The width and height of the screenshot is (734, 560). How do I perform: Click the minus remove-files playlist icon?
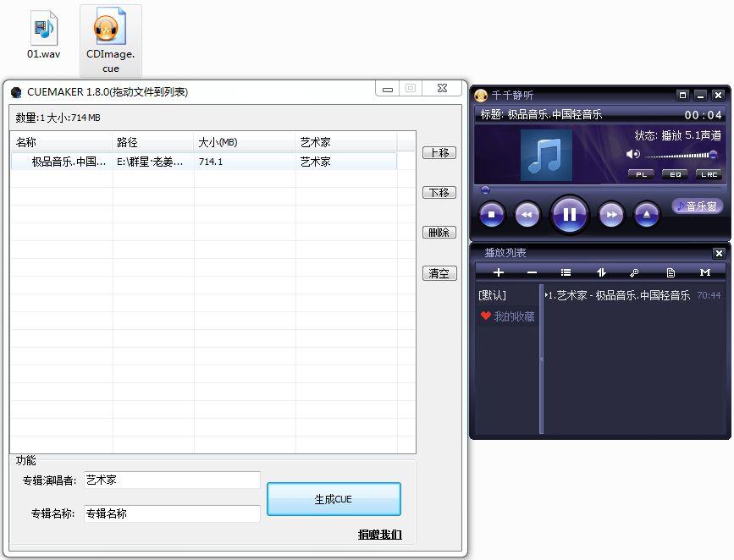533,272
